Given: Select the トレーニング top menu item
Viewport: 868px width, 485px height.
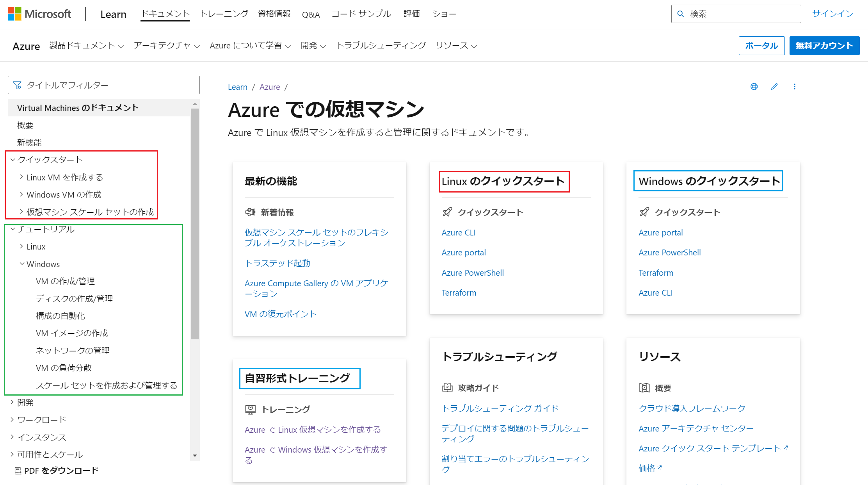Looking at the screenshot, I should pyautogui.click(x=224, y=14).
